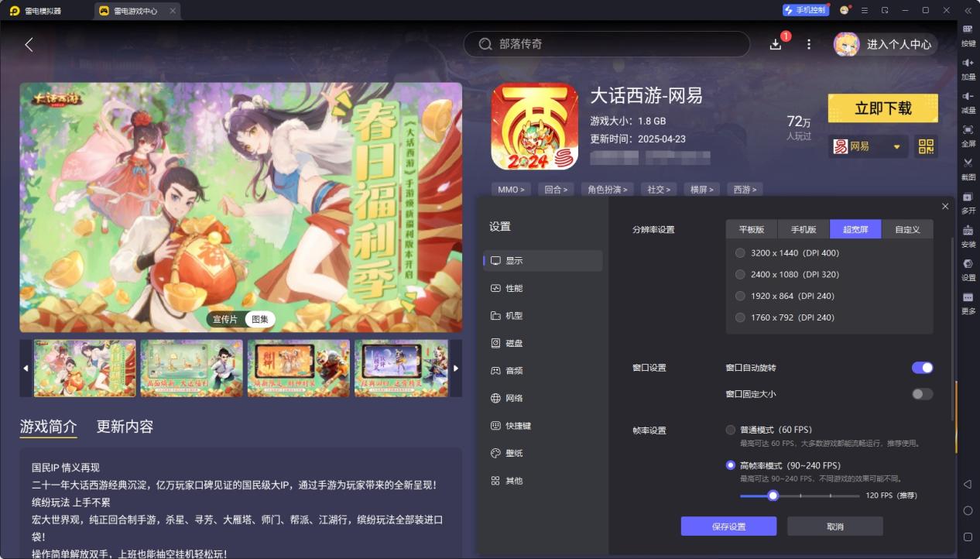This screenshot has width=980, height=559.
Task: Go back with the left arrow
Action: point(29,44)
